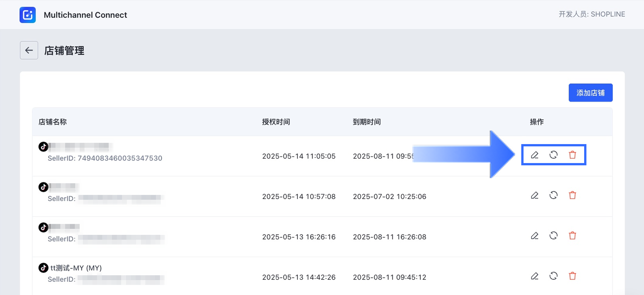
Task: Delete the store with SellerID 7494083460035347530
Action: pos(572,155)
